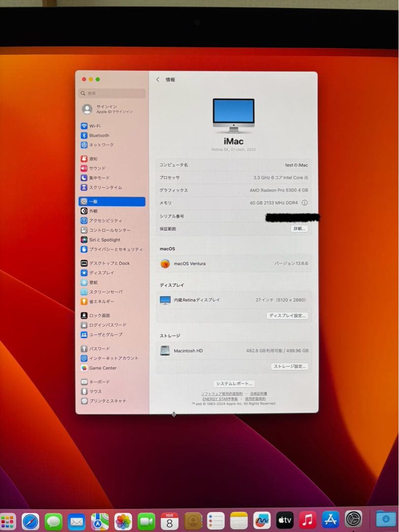Open Safari from the Dock
The image size is (399, 532).
coord(31,521)
